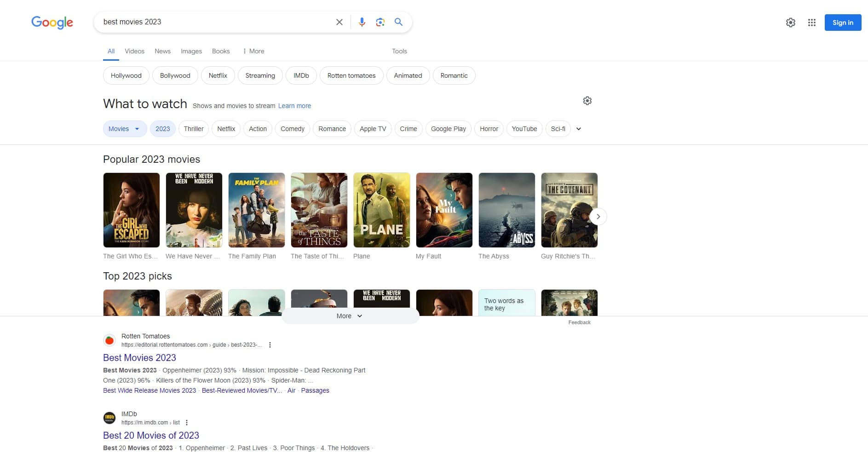The height and width of the screenshot is (452, 868).
Task: Switch to Books tab
Action: (221, 51)
